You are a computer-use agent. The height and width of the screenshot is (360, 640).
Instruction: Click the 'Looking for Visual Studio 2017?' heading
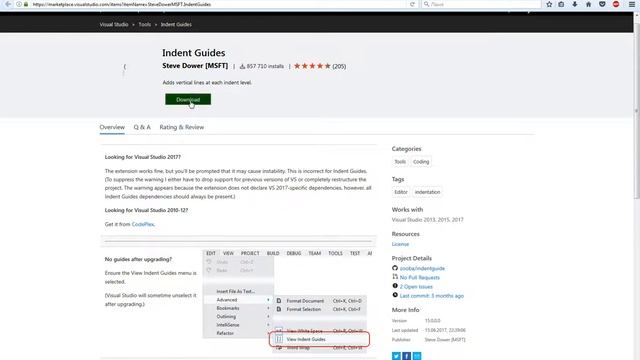tap(143, 157)
